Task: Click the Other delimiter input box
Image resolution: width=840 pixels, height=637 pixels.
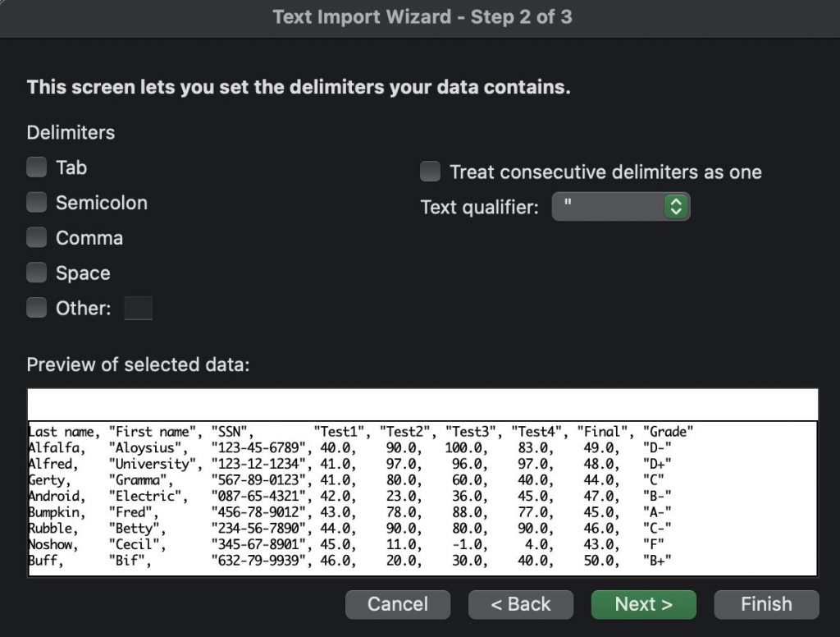Action: tap(138, 308)
